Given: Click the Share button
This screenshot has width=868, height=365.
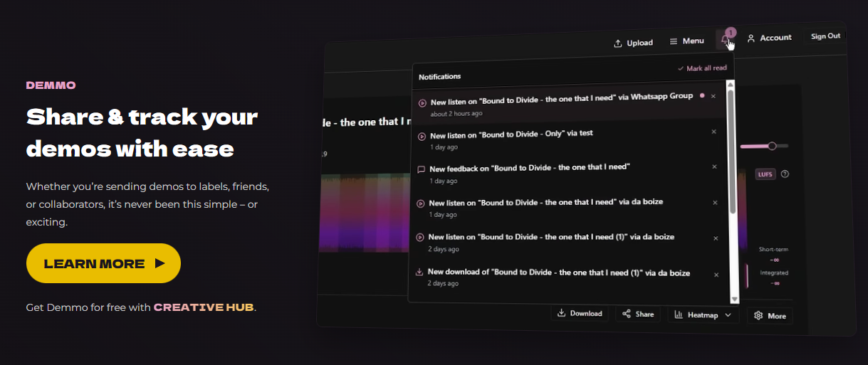Looking at the screenshot, I should coord(638,314).
